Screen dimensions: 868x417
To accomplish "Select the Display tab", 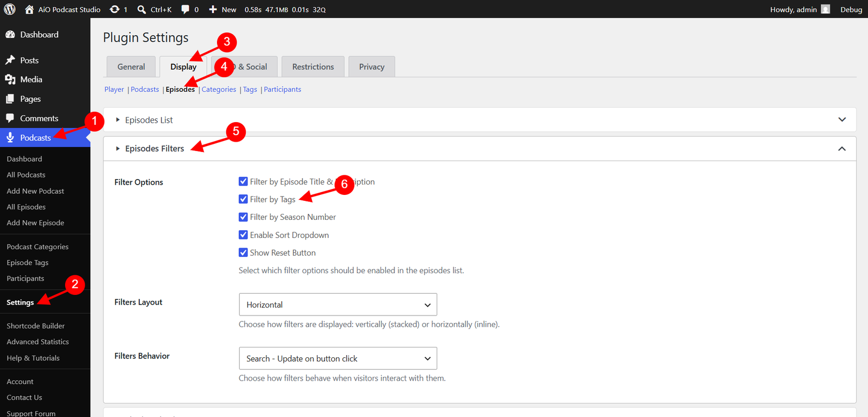I will pos(183,67).
